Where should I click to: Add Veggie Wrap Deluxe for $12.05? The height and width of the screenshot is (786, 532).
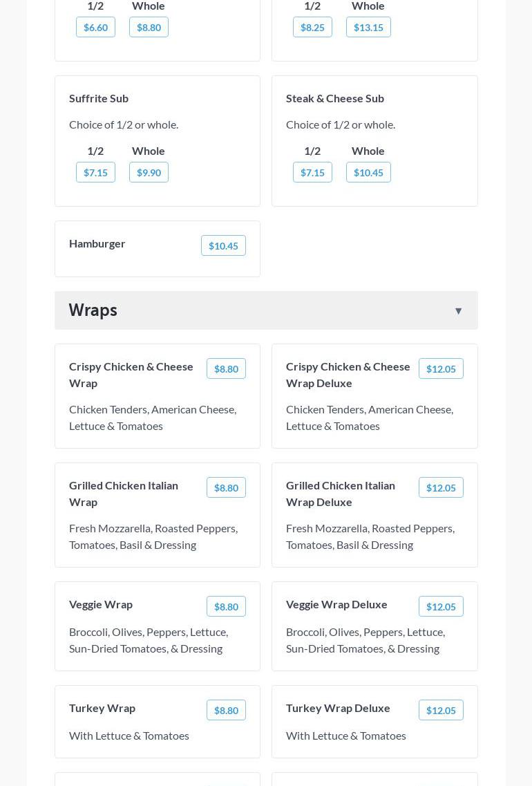pyautogui.click(x=441, y=606)
